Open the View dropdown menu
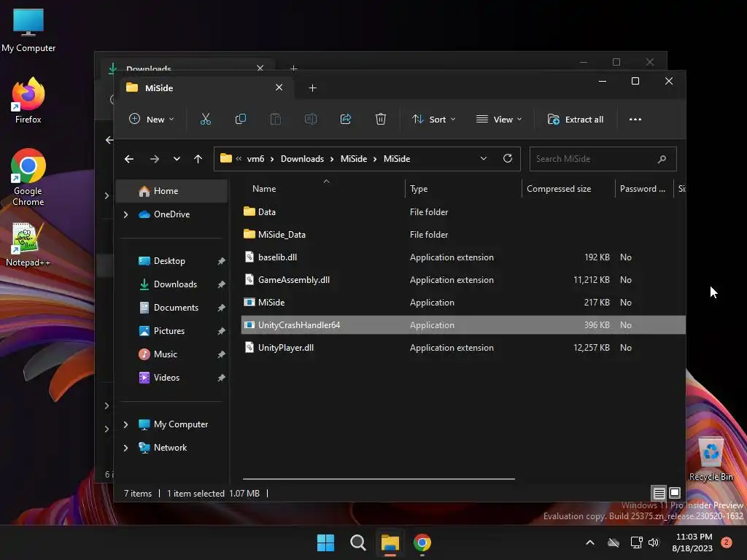 coord(499,119)
